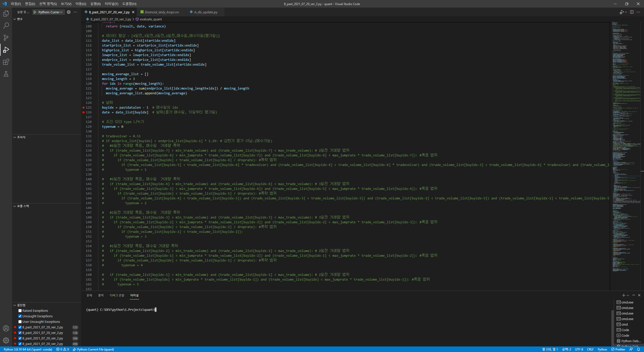644x352 pixels.
Task: Open the Explorer view in activity bar
Action: [x=6, y=14]
